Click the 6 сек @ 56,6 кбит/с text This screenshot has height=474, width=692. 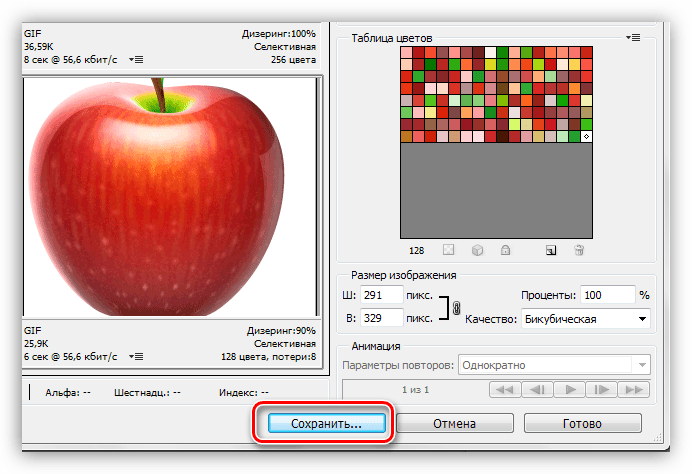click(71, 357)
